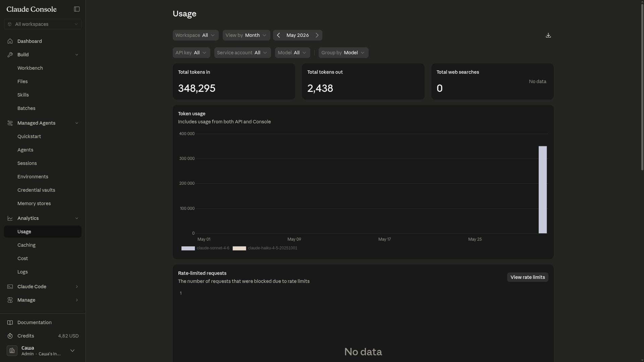644x362 pixels.
Task: Click the Dashboard link
Action: [x=30, y=41]
